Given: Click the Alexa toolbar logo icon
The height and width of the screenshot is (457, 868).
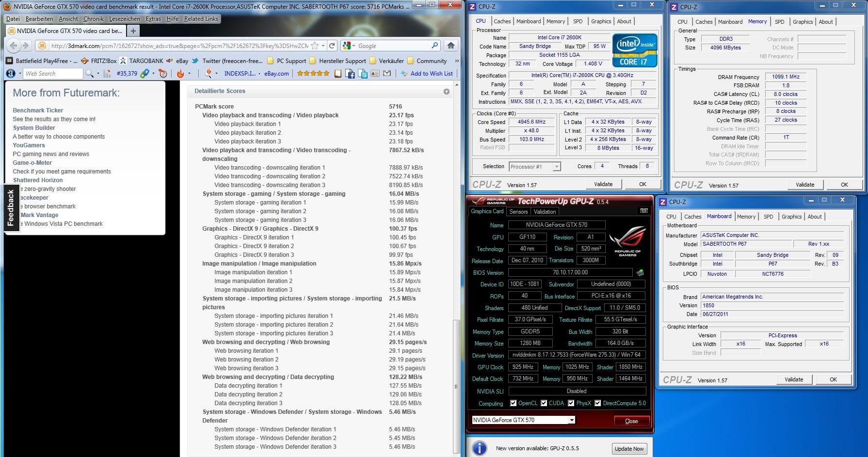Looking at the screenshot, I should click(10, 74).
